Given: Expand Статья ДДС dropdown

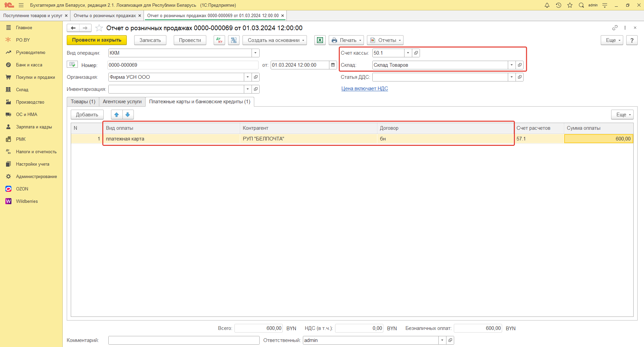Looking at the screenshot, I should coord(512,77).
